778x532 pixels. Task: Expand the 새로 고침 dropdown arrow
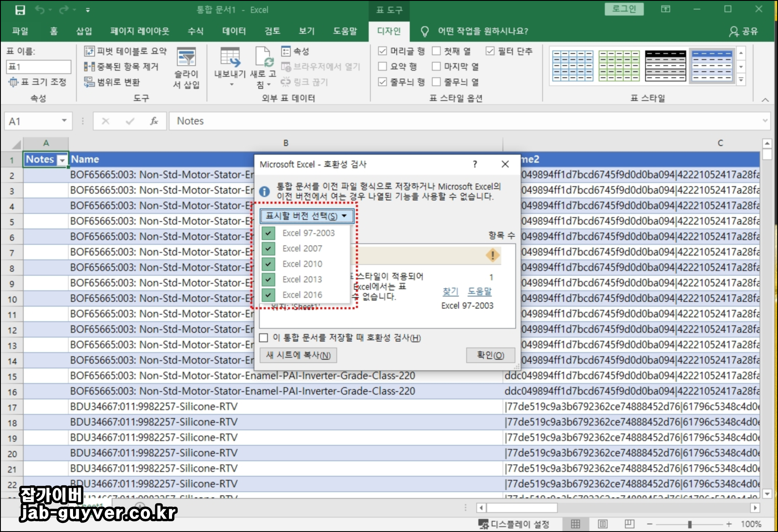(x=269, y=85)
